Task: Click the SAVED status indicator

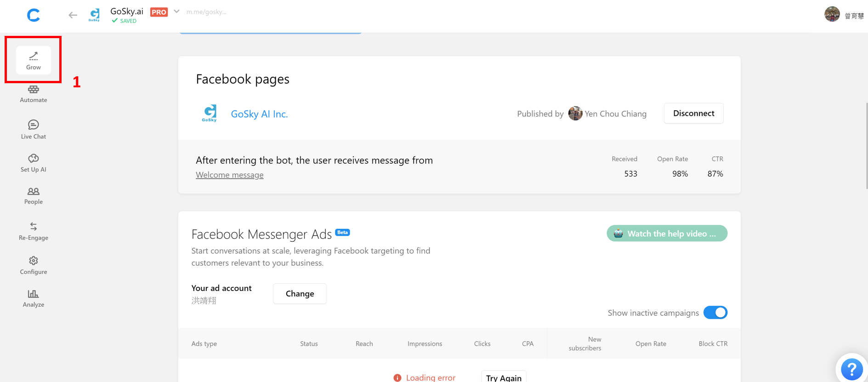Action: (x=124, y=21)
